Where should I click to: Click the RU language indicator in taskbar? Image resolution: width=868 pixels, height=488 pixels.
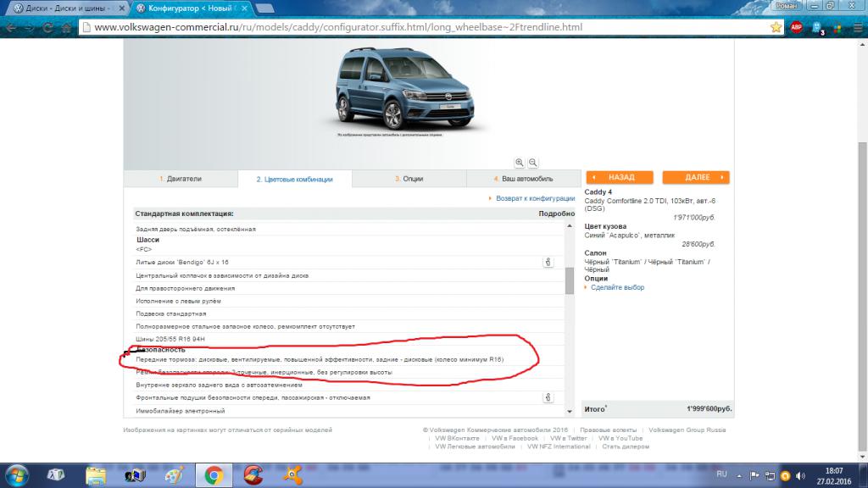coord(721,474)
